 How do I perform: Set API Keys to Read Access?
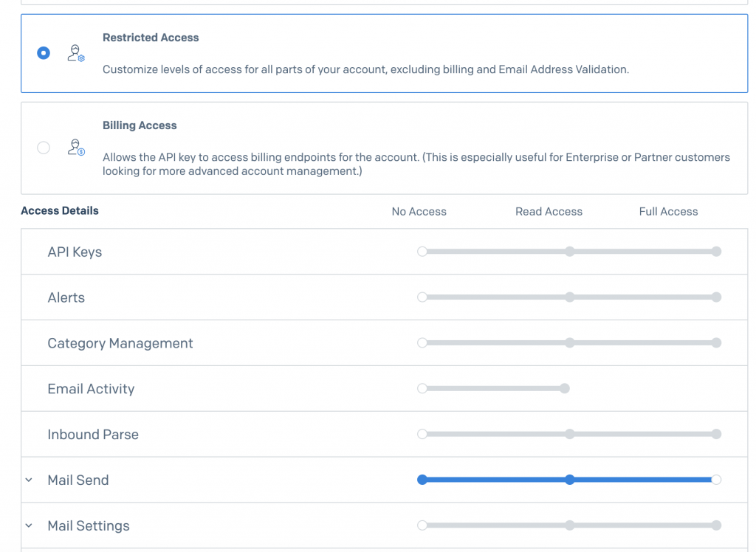coord(570,251)
